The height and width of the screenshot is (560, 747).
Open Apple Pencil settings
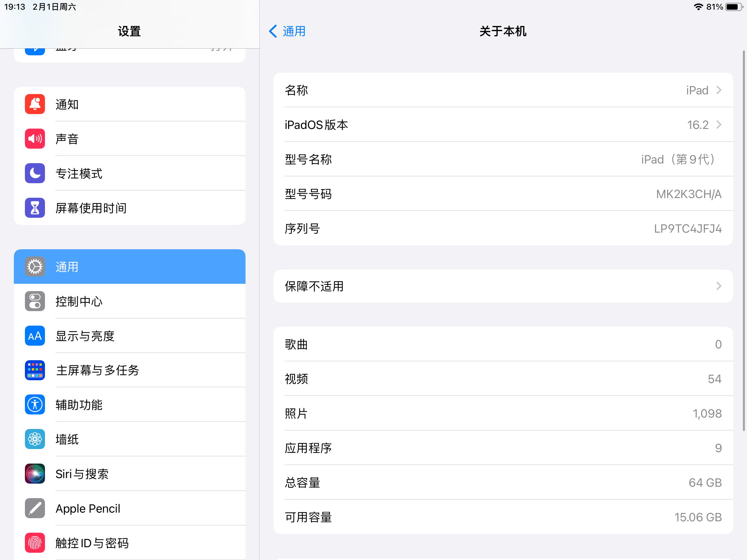130,508
